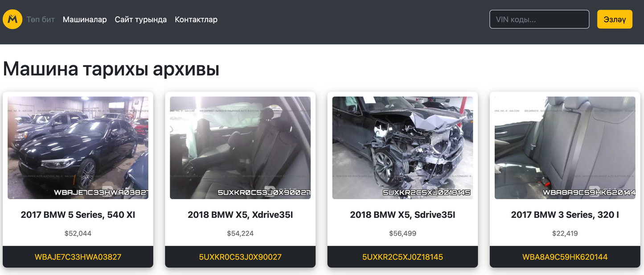This screenshot has width=644, height=275.
Task: Open the Төп бит home link
Action: pos(41,20)
